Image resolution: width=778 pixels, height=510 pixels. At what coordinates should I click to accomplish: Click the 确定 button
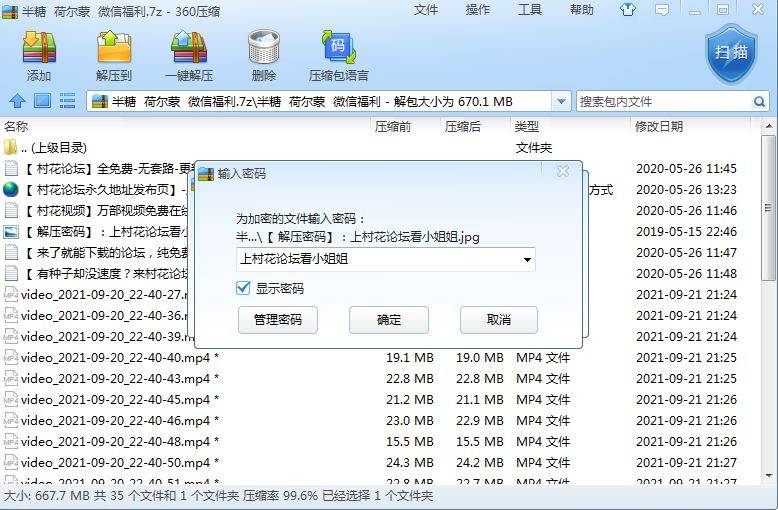click(388, 320)
